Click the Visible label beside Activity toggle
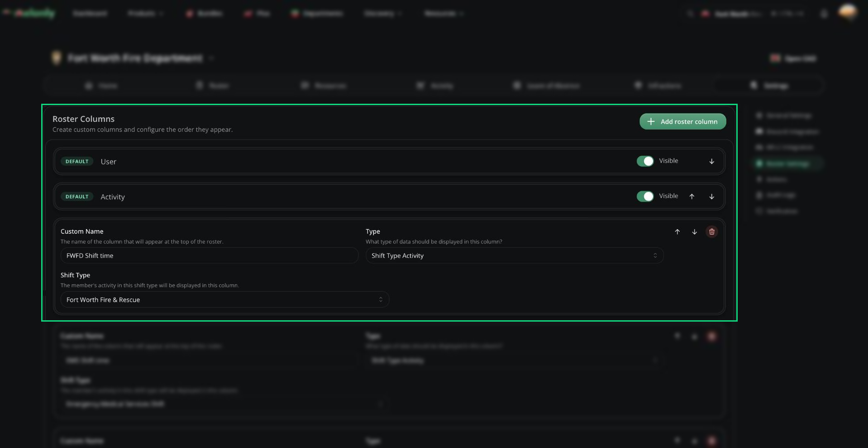Image resolution: width=868 pixels, height=448 pixels. point(668,196)
